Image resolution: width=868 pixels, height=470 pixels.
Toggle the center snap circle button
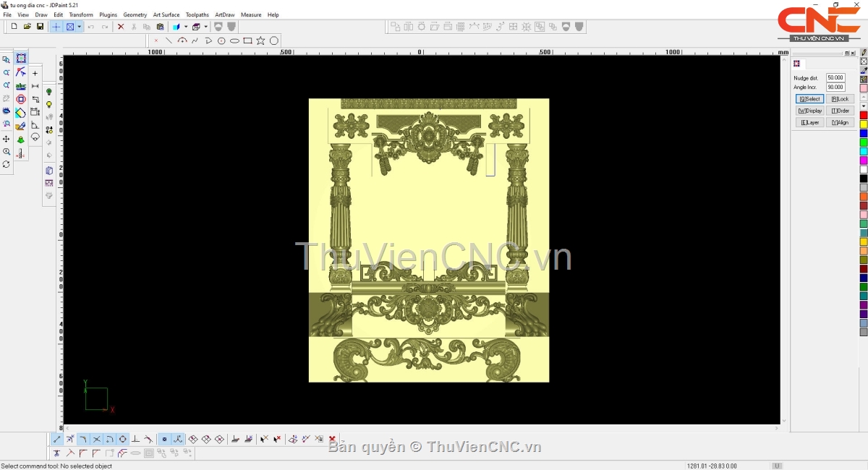pyautogui.click(x=122, y=439)
